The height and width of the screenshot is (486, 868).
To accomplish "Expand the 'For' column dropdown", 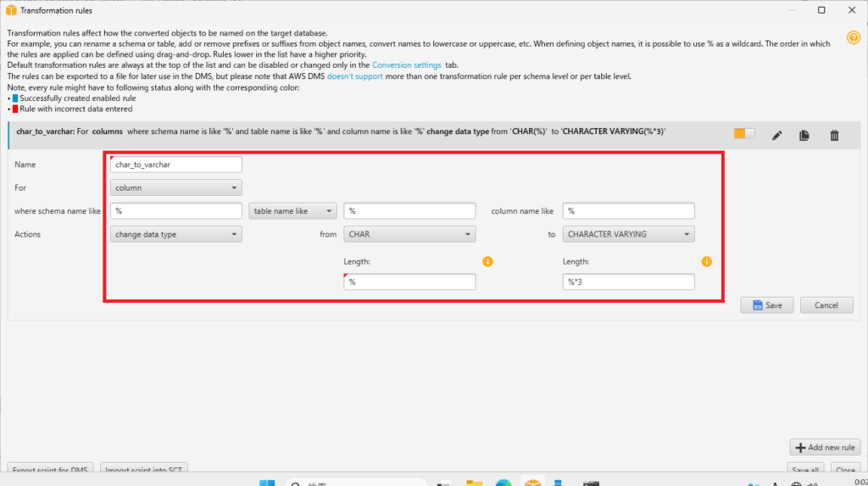I will coord(176,187).
